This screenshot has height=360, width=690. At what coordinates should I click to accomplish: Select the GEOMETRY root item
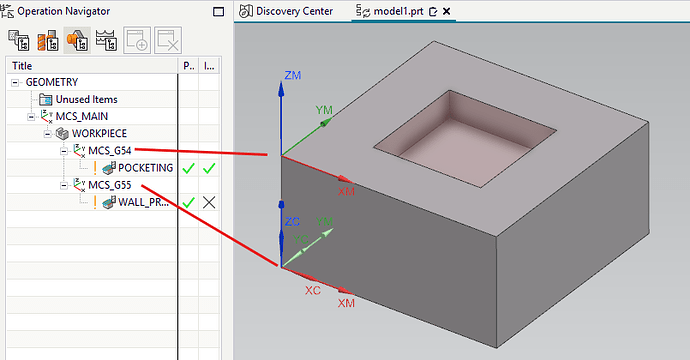click(x=51, y=82)
